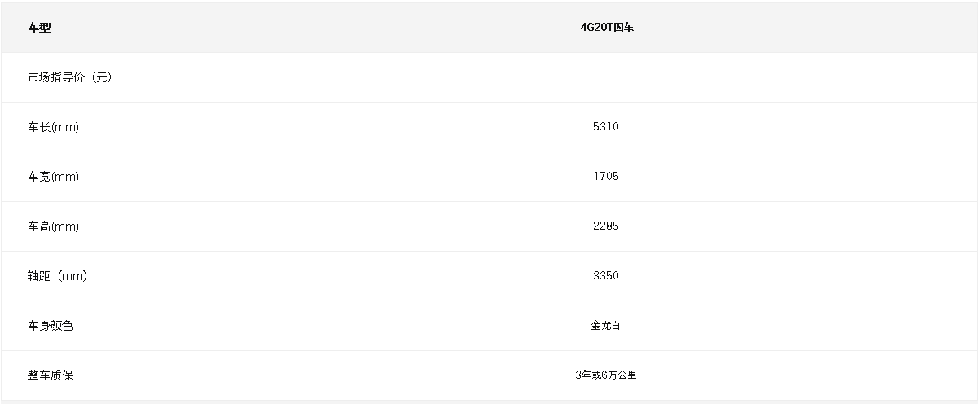Select the 车宽(mm) label
This screenshot has height=404, width=980.
coord(53,177)
